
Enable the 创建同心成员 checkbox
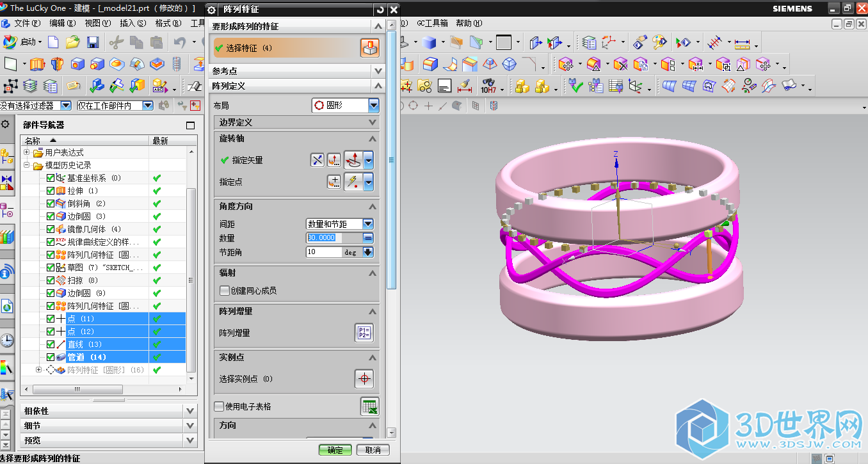coord(224,291)
